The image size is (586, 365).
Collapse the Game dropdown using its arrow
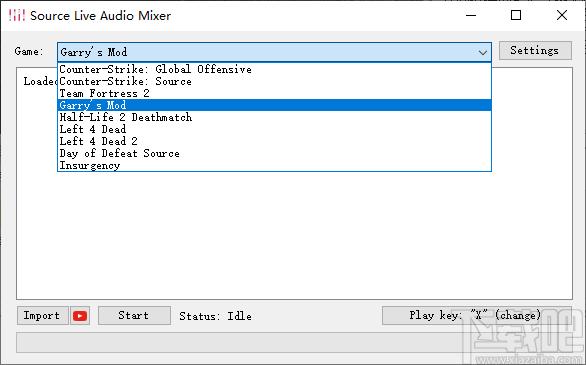pos(482,52)
